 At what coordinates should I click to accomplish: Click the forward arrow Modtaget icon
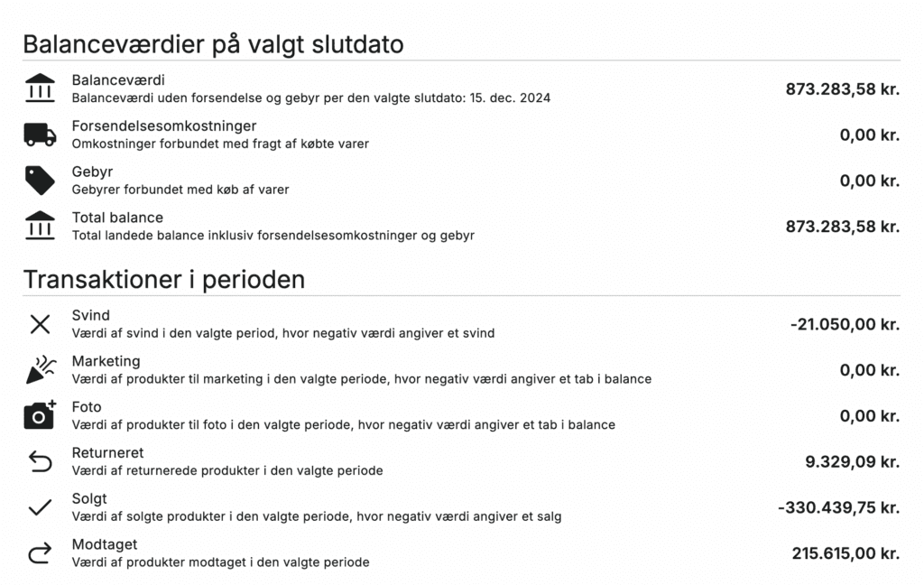point(40,553)
